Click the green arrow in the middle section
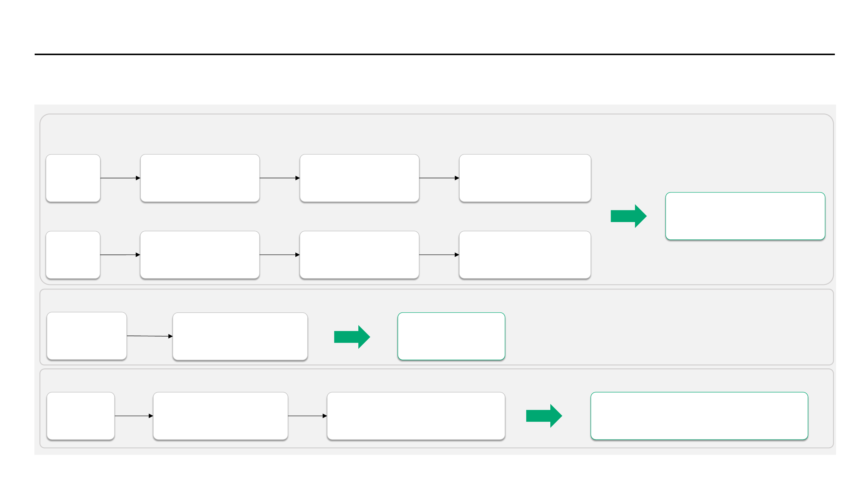The image size is (868, 488). [x=351, y=336]
